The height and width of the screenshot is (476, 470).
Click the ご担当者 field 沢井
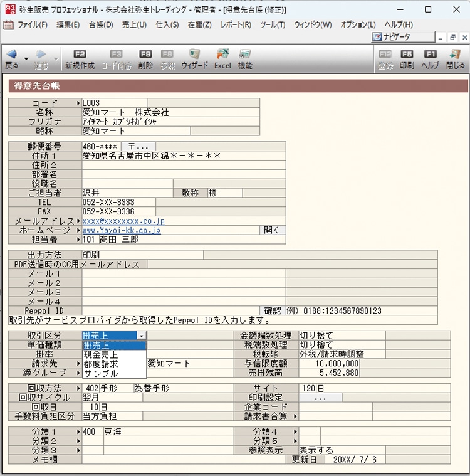click(127, 193)
